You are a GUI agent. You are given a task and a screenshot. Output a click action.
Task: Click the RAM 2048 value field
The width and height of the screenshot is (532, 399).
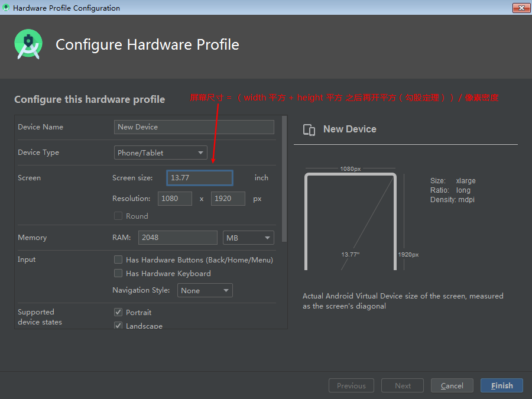tap(178, 238)
